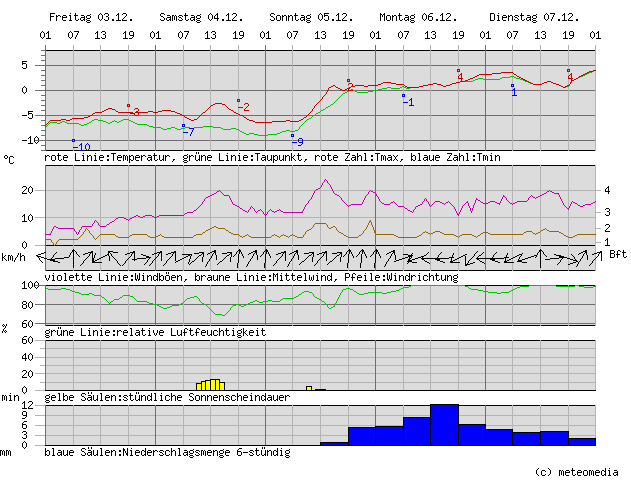Viewport: 631px width, 480px height.
Task: Click the blue -10 Tmin marker
Action: (x=81, y=147)
